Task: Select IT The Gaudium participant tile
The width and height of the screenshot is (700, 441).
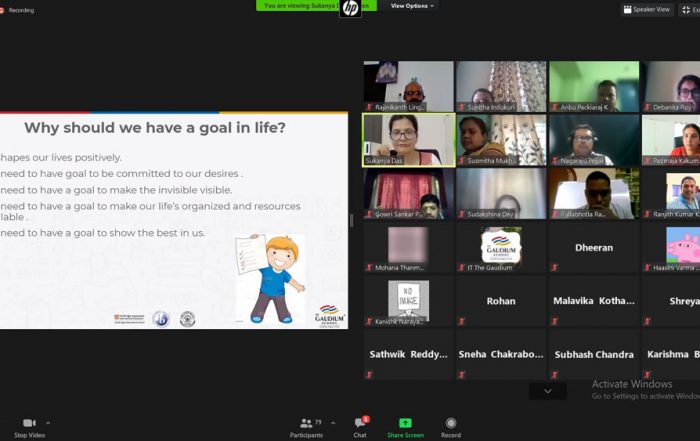Action: [x=501, y=247]
